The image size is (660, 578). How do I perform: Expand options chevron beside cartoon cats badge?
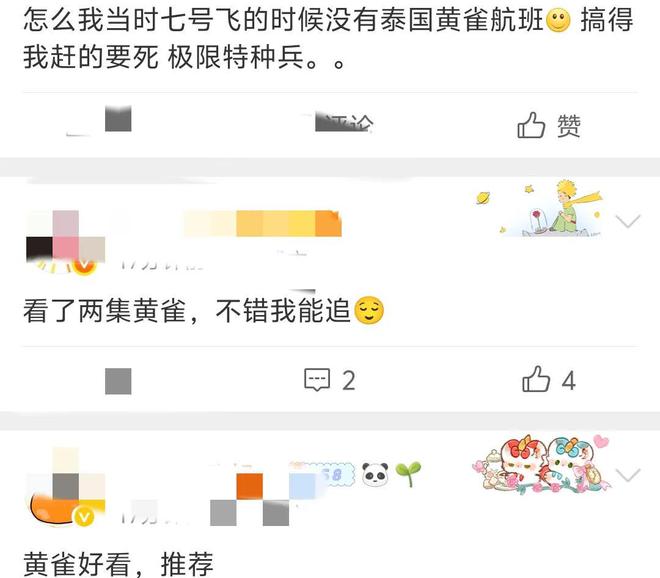tap(628, 474)
